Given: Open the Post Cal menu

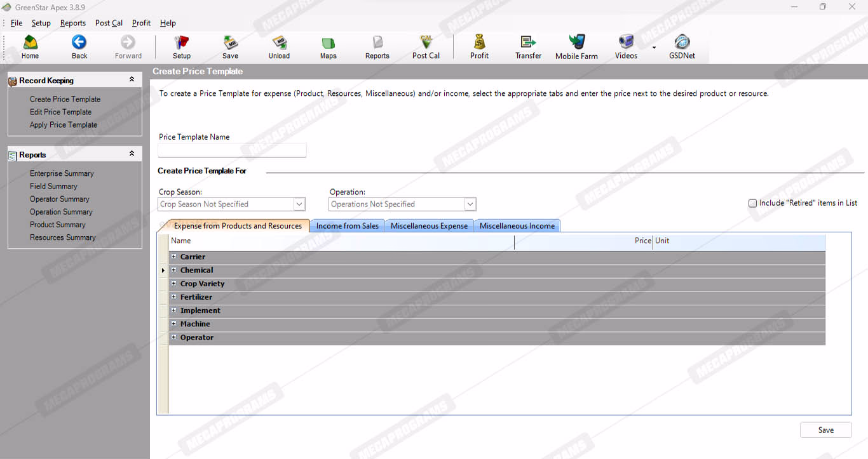Looking at the screenshot, I should point(109,23).
